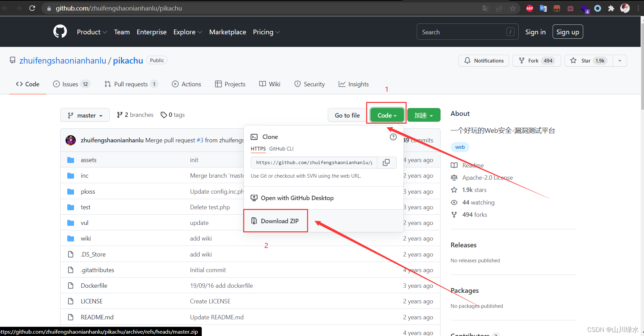Expand the Pricing menu

tap(266, 32)
